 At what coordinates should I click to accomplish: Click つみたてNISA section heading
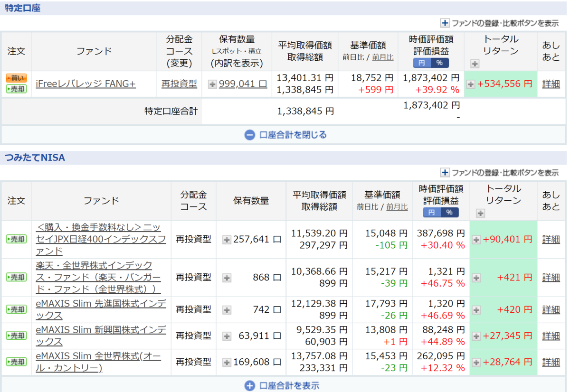35,158
